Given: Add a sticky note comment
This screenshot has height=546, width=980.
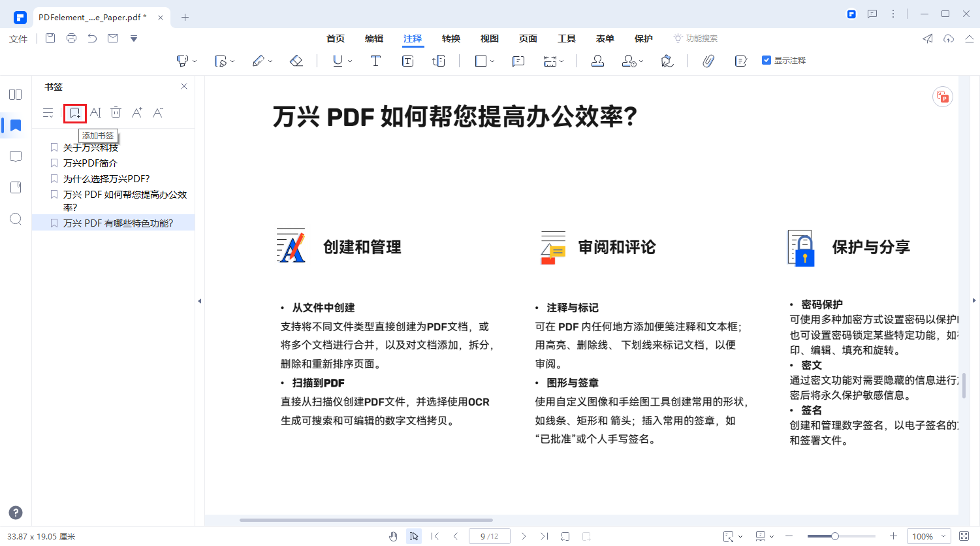Looking at the screenshot, I should [x=518, y=60].
